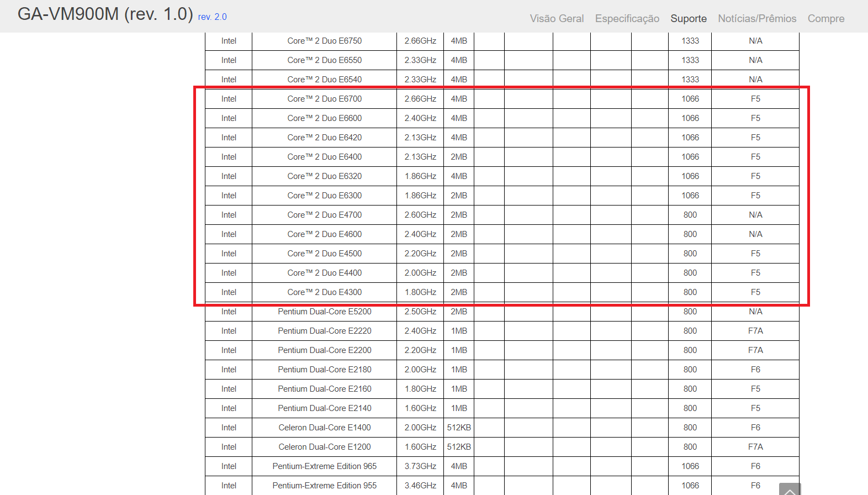Screen dimensions: 868x495
Task: Click F6 BIOS version in E2180 row
Action: click(x=755, y=370)
